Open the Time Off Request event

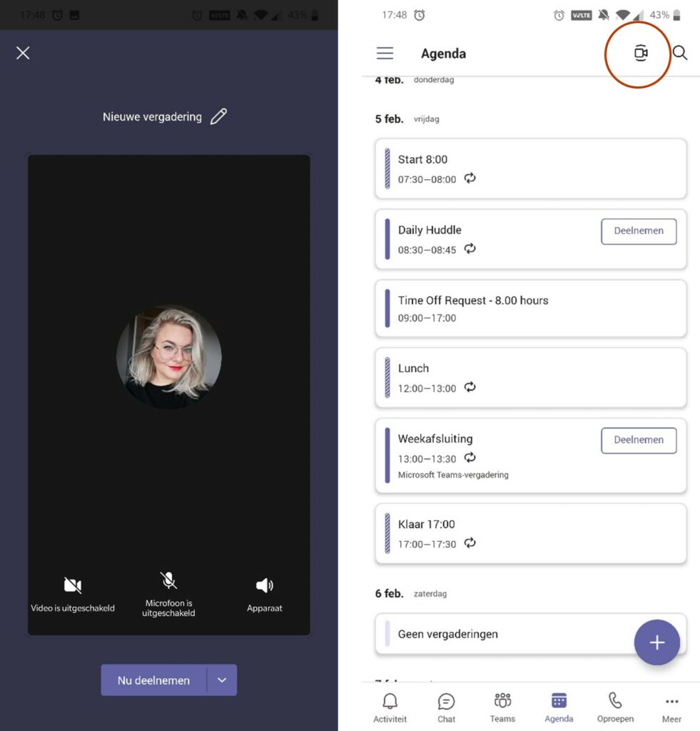click(x=531, y=308)
